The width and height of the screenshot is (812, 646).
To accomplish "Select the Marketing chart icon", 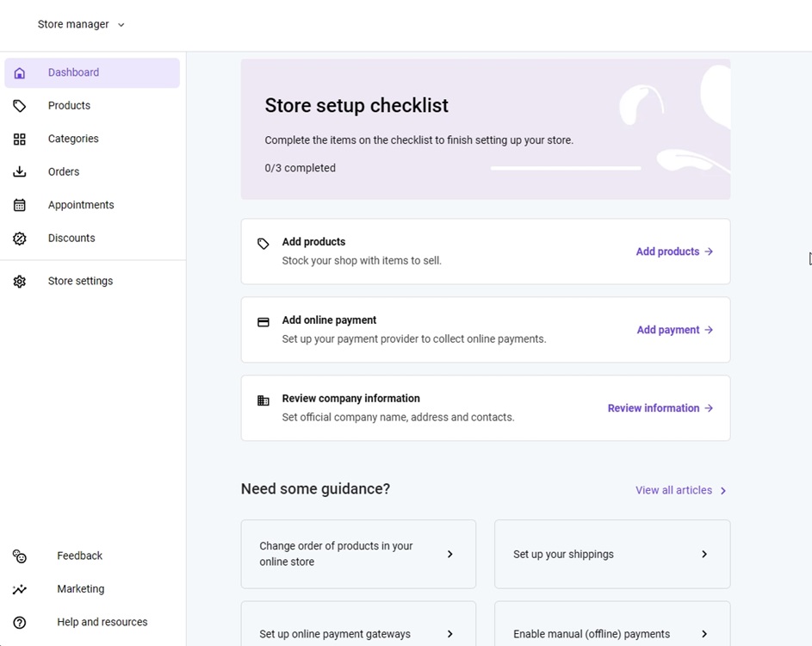I will [x=19, y=588].
